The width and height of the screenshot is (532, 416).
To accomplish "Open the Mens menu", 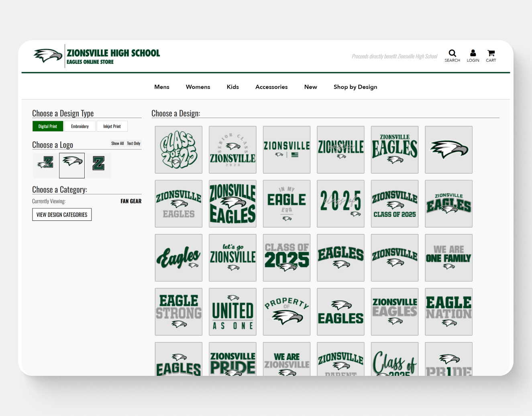I will click(x=162, y=87).
